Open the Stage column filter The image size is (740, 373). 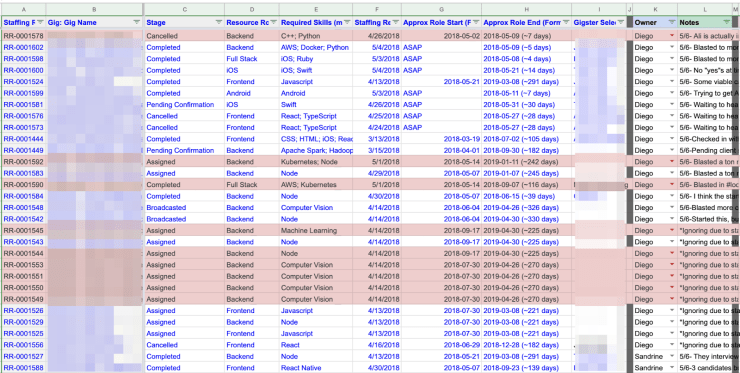tap(219, 22)
